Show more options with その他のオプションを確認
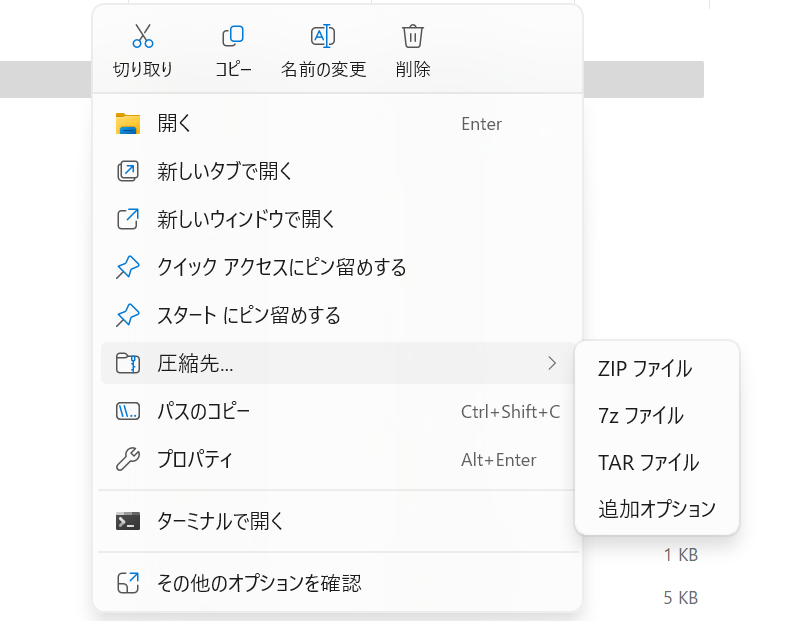 click(x=259, y=583)
